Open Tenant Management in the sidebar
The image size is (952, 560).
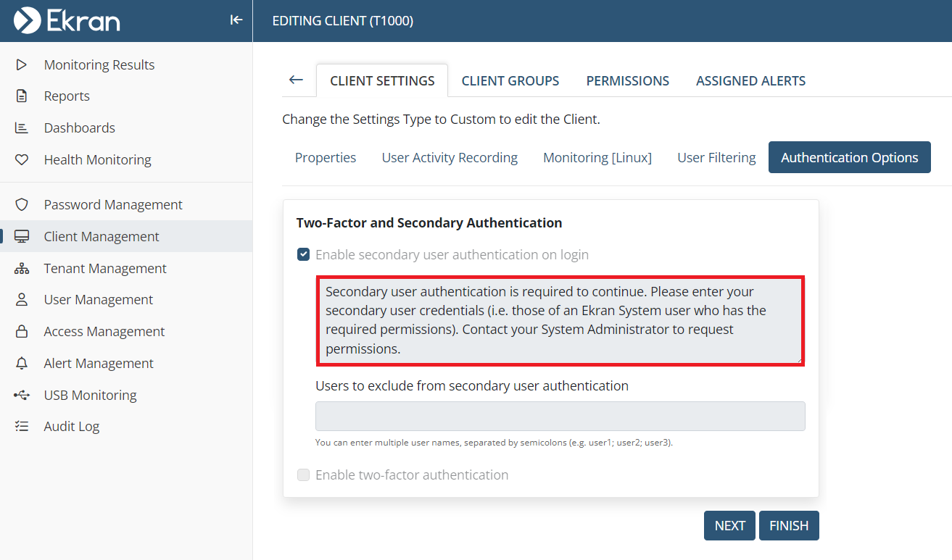pos(105,268)
